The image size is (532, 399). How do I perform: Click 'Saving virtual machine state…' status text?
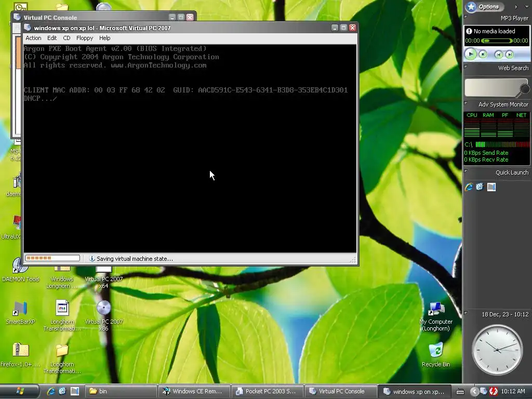point(135,259)
